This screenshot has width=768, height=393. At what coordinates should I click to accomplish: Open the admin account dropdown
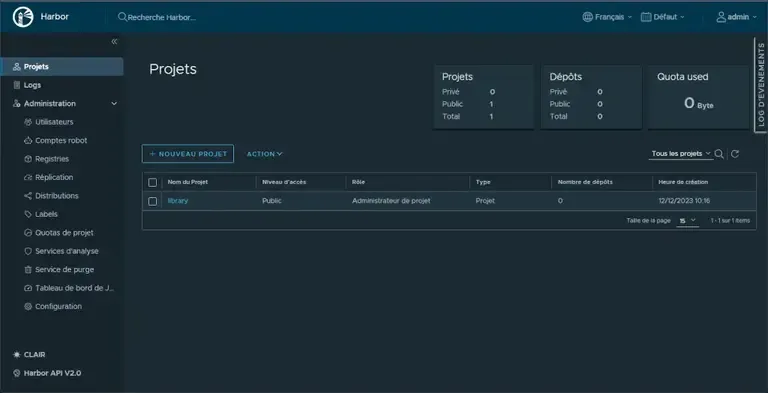(737, 17)
